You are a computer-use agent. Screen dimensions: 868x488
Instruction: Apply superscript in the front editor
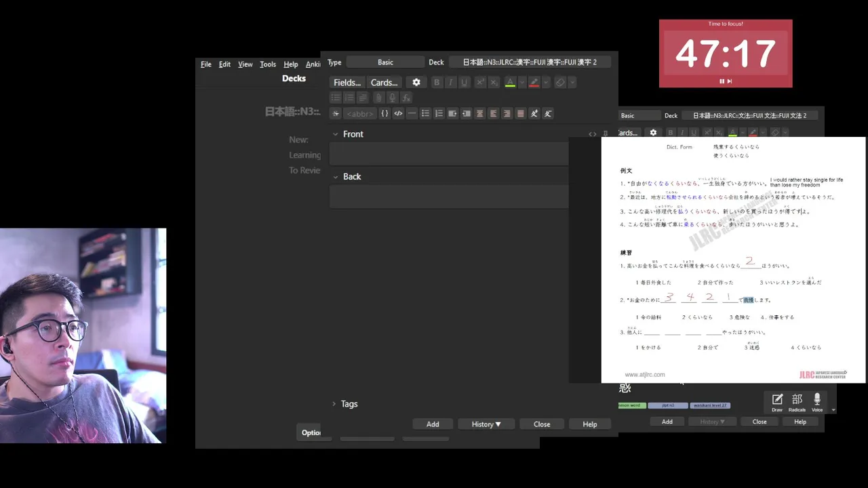(480, 82)
